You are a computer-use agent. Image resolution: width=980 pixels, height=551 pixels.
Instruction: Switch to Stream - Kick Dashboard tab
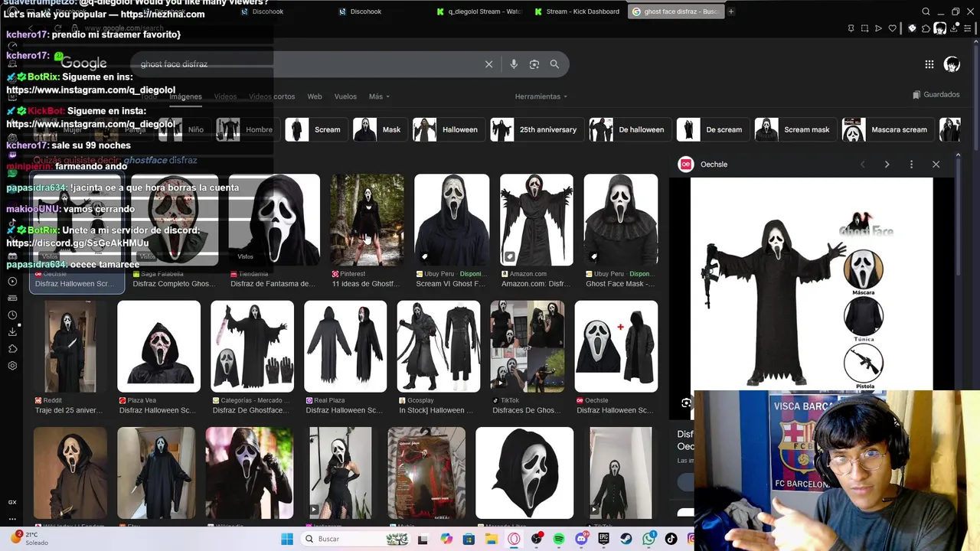[577, 11]
